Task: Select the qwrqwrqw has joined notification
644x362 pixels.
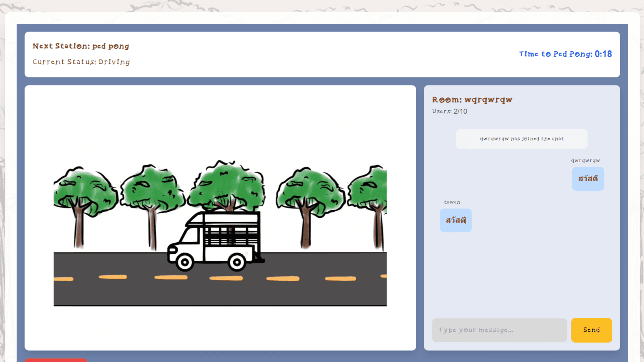Action: pyautogui.click(x=521, y=138)
